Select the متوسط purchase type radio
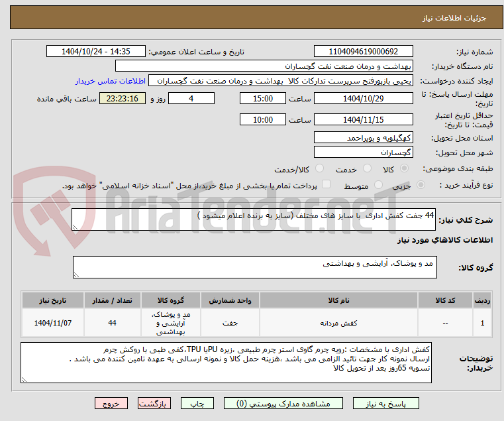 (378, 185)
